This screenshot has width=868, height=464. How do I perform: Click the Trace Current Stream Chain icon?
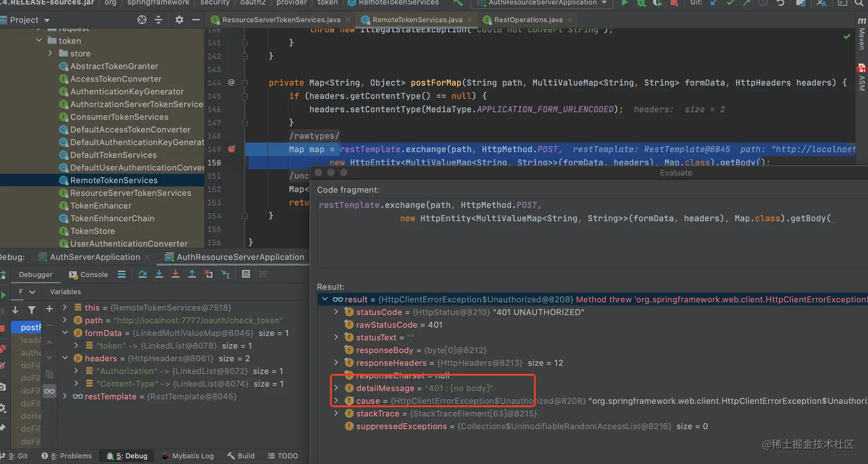263,274
